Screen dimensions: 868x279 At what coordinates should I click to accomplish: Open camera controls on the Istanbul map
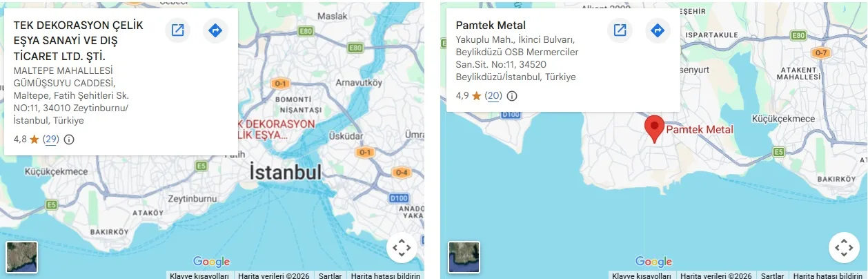click(402, 247)
